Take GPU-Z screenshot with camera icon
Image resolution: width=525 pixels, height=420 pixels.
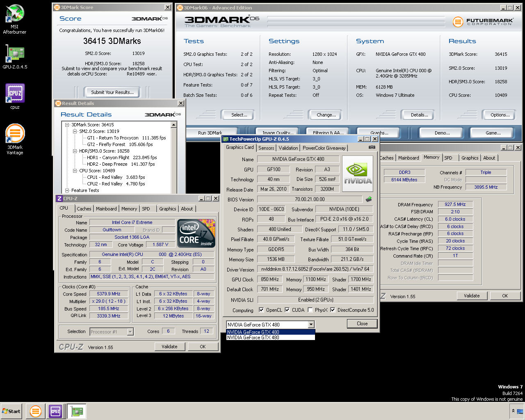[372, 147]
